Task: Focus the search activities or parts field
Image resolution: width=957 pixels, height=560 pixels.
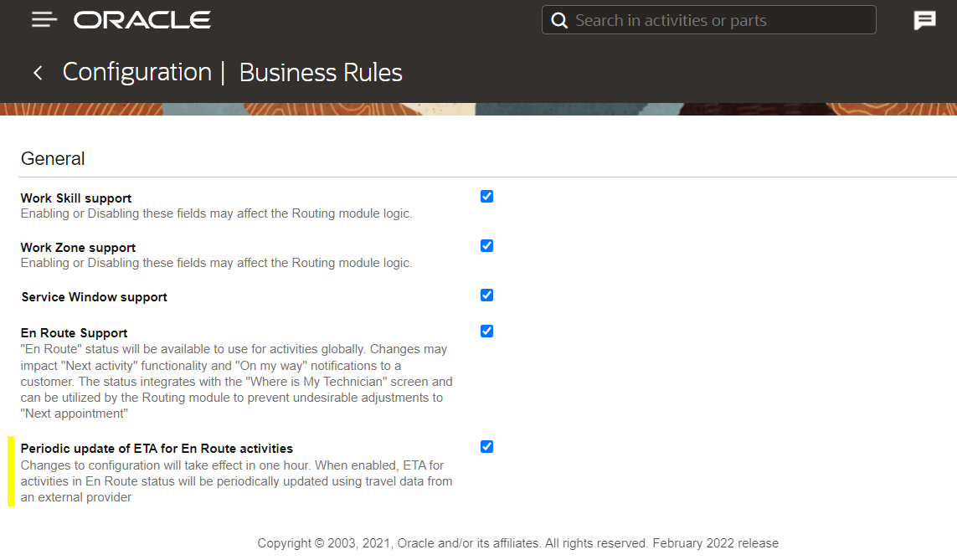Action: coord(709,20)
